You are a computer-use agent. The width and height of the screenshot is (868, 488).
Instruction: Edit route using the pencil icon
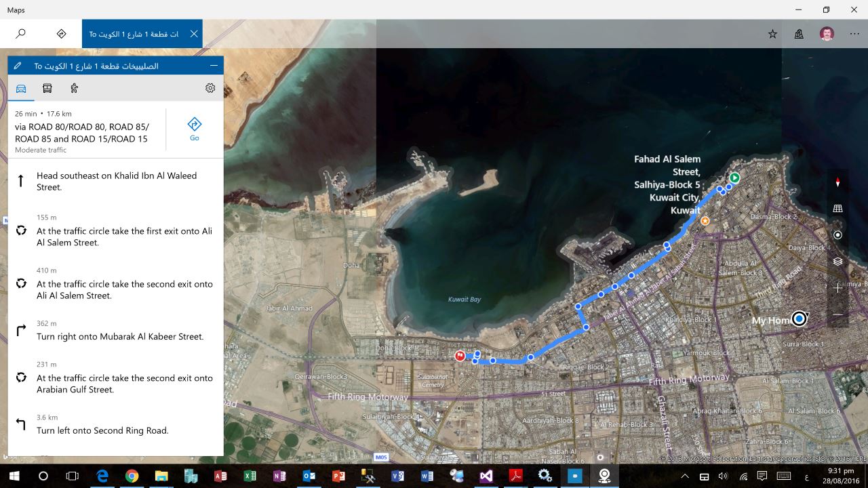pos(18,66)
